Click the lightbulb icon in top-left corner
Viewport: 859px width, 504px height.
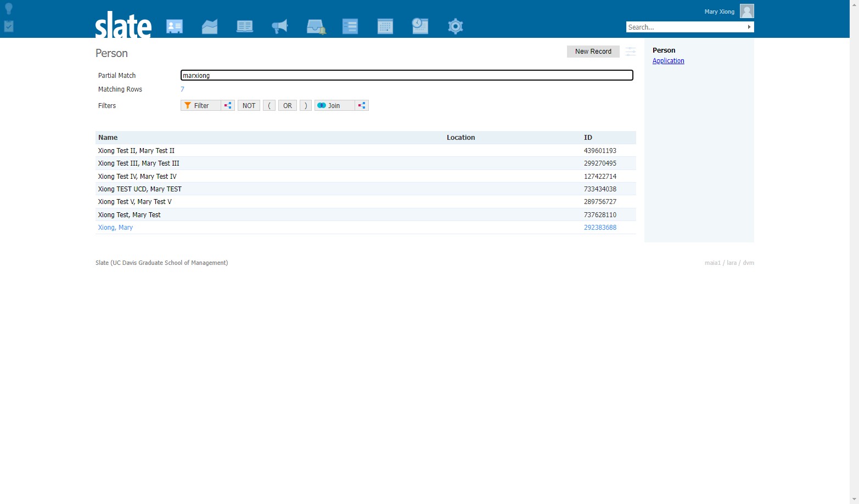click(x=9, y=8)
